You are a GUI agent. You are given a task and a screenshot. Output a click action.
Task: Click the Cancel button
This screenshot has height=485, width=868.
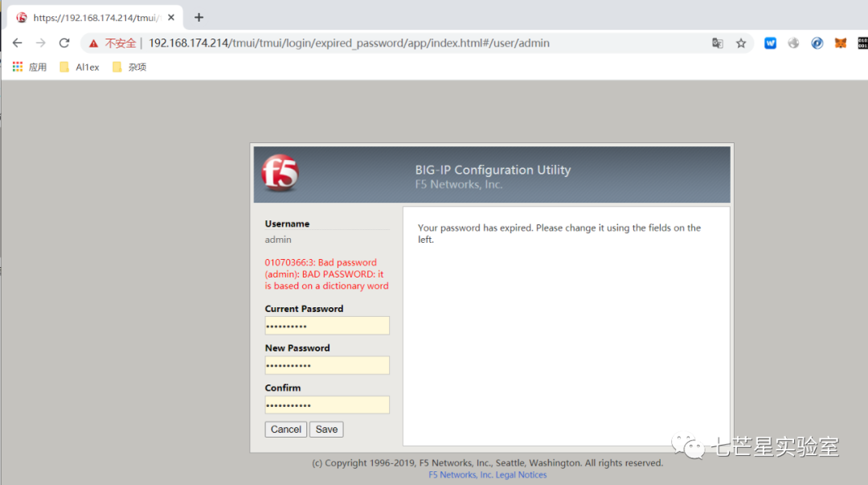(285, 430)
